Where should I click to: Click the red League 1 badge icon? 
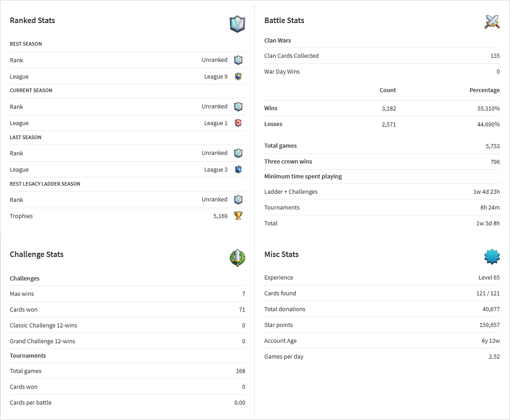[x=238, y=123]
